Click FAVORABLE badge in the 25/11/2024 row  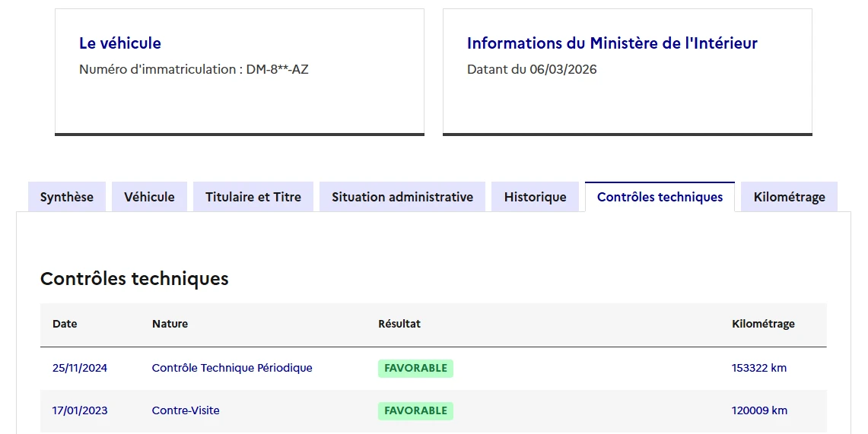click(x=415, y=369)
